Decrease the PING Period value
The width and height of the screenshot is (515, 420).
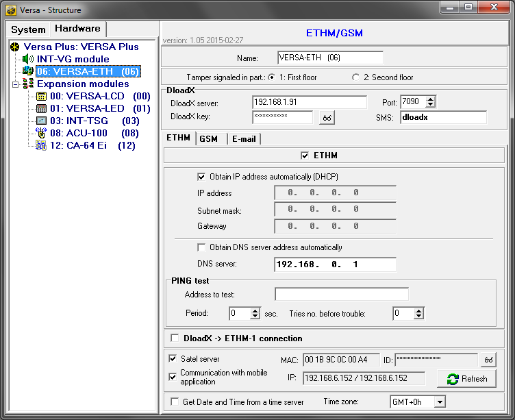coord(255,316)
